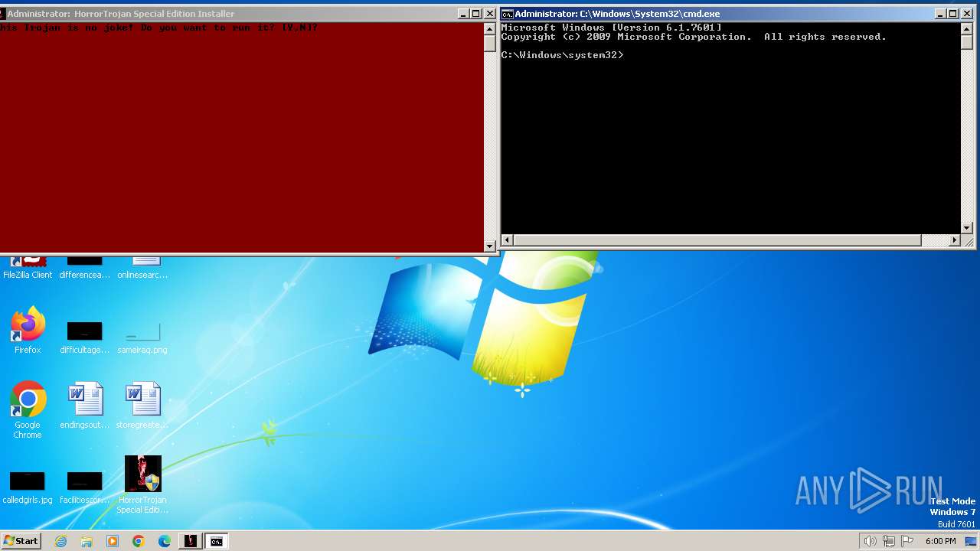
Task: Click right arrow of cmd.exe horizontal scrollbar
Action: 954,240
